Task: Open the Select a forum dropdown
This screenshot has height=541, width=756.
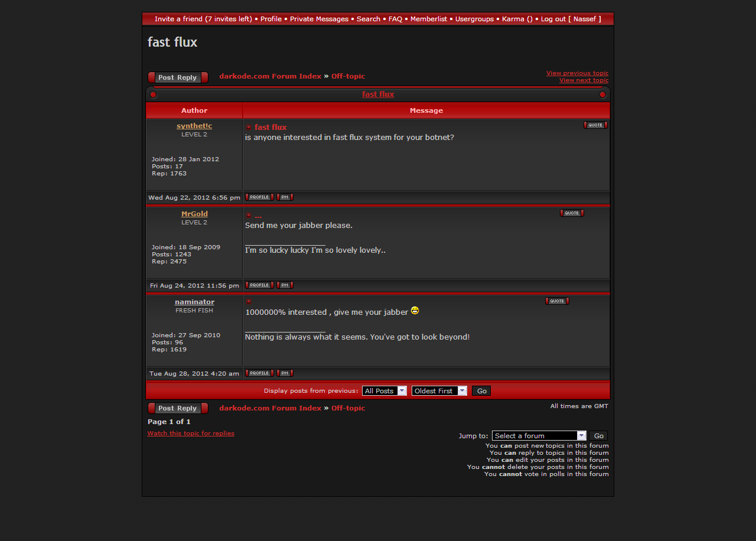Action: pyautogui.click(x=538, y=436)
